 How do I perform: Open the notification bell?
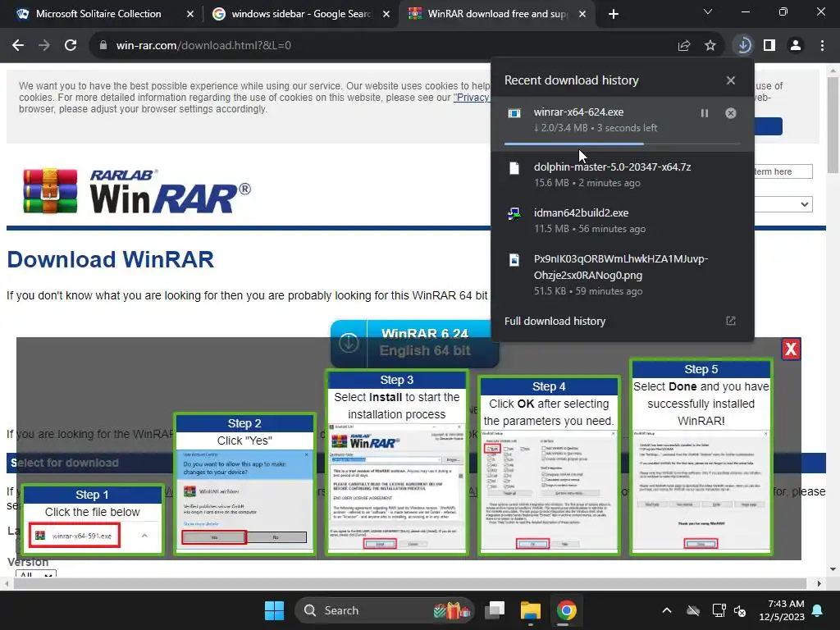pos(818,610)
